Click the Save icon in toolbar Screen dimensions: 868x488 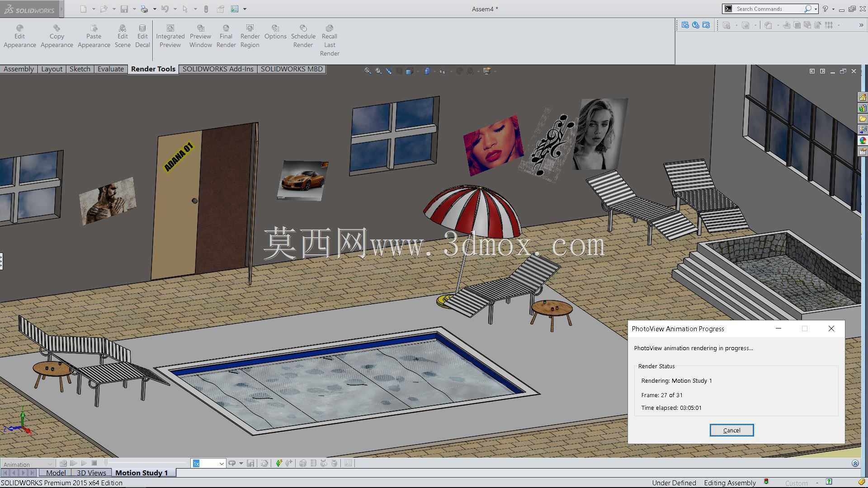[124, 9]
